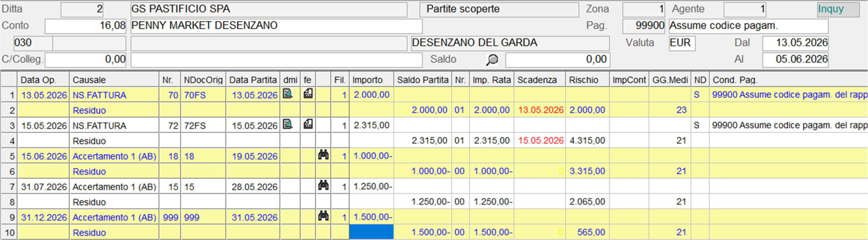
Task: Click saldo partita 1.250,00- in row 8
Action: pos(430,202)
